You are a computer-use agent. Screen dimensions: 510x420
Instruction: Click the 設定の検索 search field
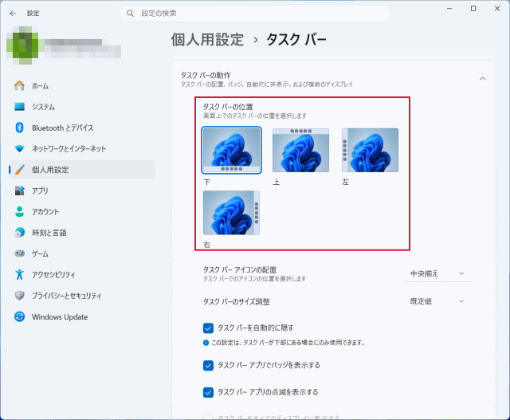[255, 14]
